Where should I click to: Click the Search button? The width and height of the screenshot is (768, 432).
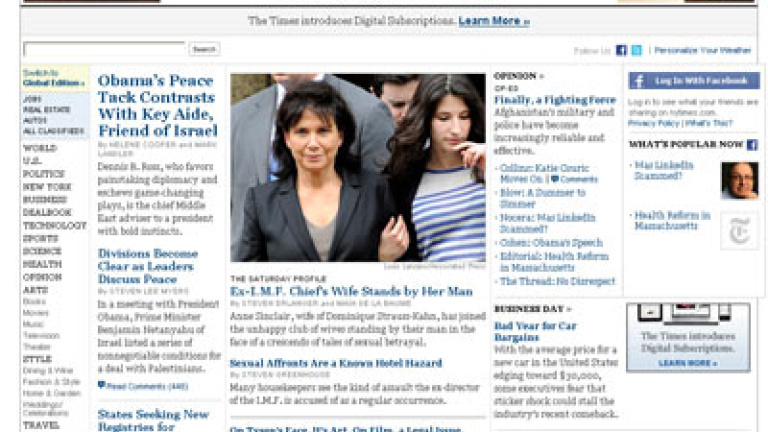click(204, 49)
